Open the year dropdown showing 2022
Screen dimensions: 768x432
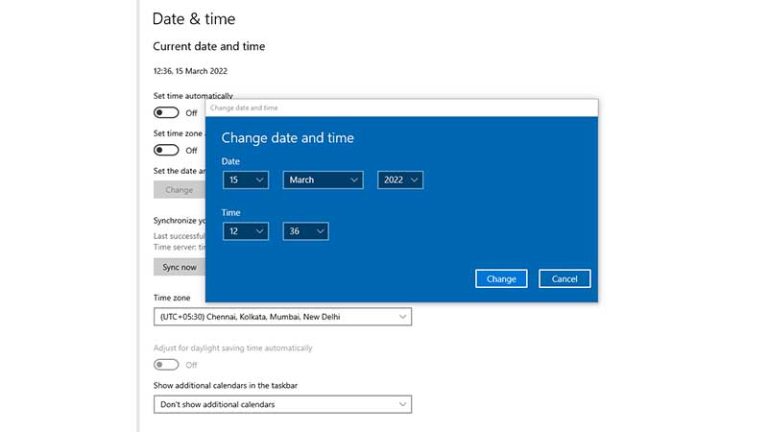click(x=400, y=180)
